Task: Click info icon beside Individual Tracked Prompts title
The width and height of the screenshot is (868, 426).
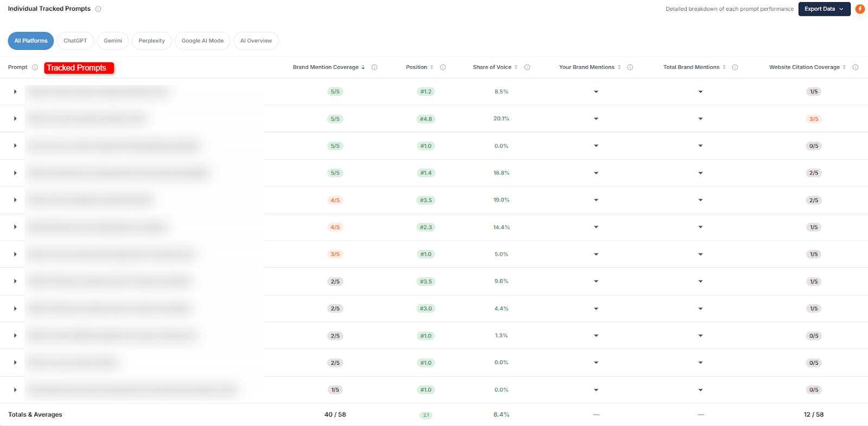Action: click(x=98, y=9)
